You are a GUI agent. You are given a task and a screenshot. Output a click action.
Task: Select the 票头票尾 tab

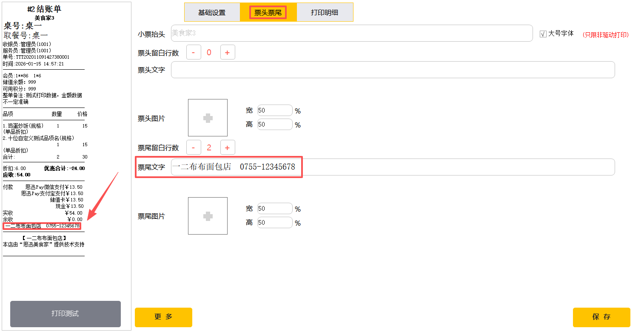268,12
